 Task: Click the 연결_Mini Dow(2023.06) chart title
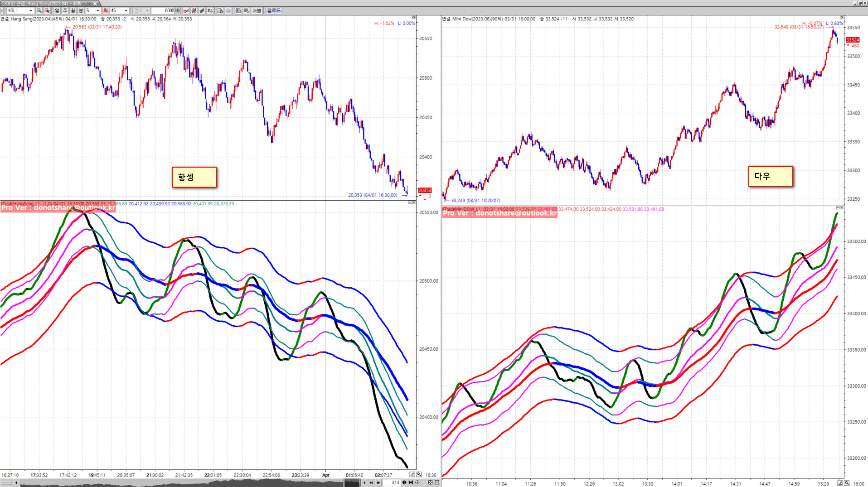[x=467, y=19]
